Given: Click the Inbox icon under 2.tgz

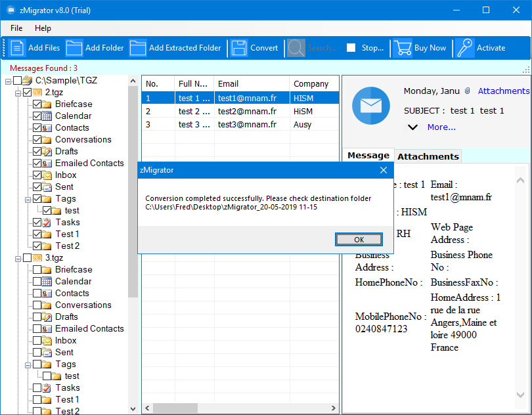Looking at the screenshot, I should [47, 175].
